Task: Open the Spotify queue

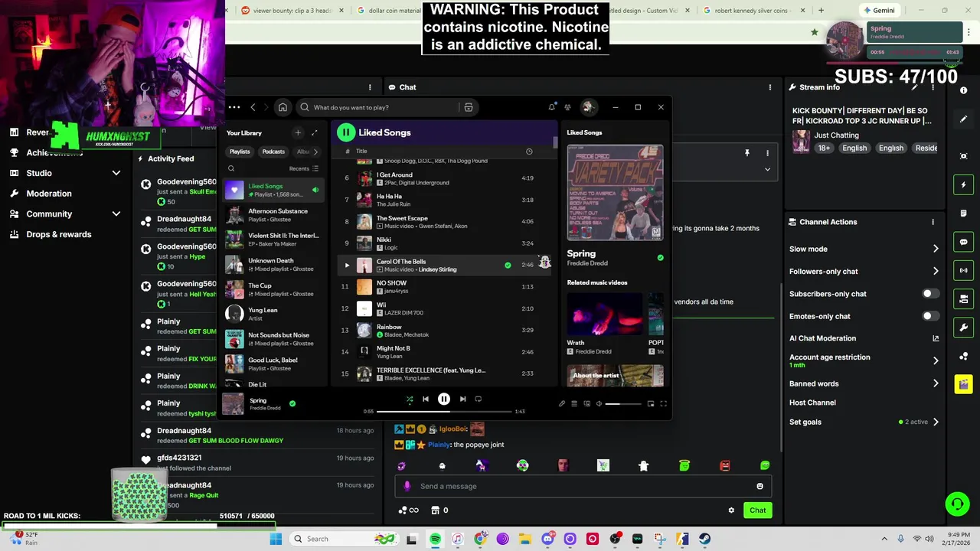Action: pyautogui.click(x=574, y=403)
